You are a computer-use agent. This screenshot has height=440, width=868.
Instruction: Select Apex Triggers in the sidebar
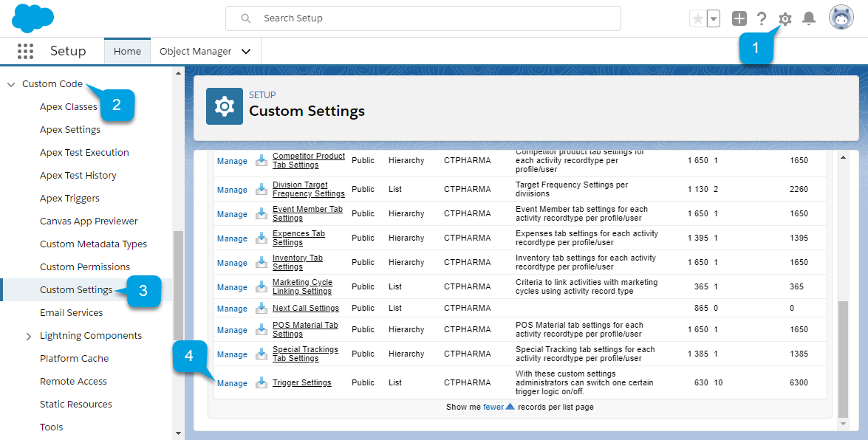[x=69, y=198]
